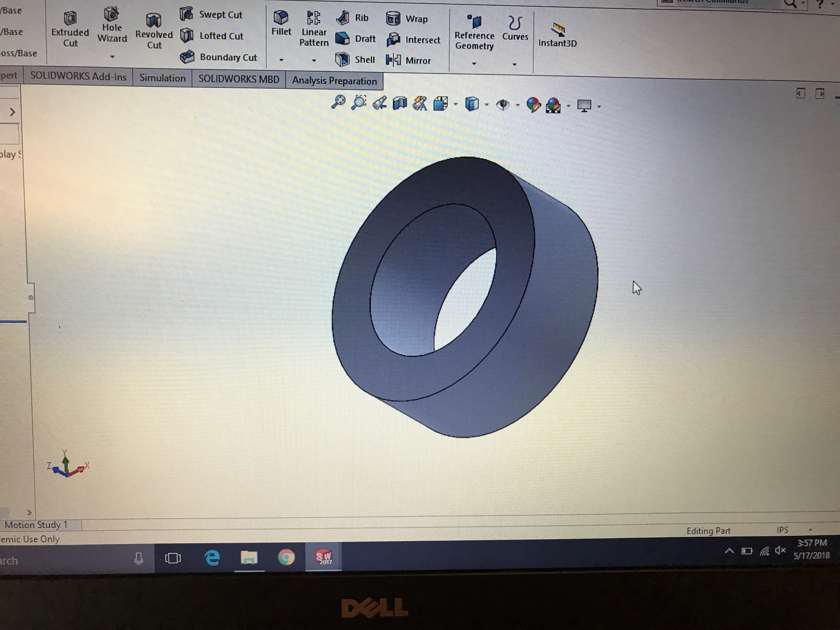Click the Motion Study 1 tab

click(x=36, y=525)
